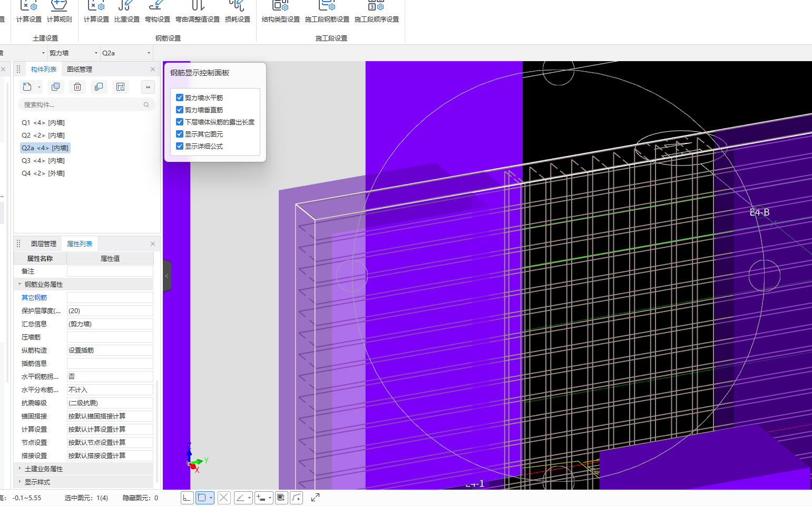Image resolution: width=812 pixels, height=506 pixels.
Task: Toggle 显示其它图元 checkbox
Action: coord(180,134)
